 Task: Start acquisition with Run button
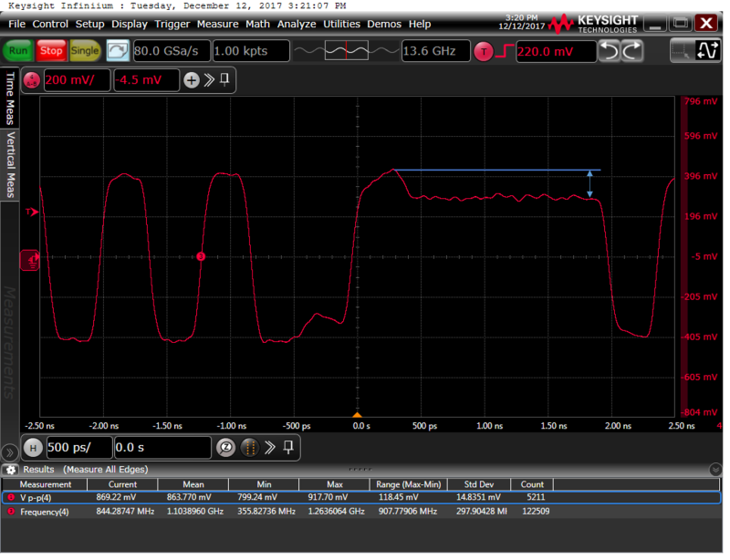coord(18,51)
